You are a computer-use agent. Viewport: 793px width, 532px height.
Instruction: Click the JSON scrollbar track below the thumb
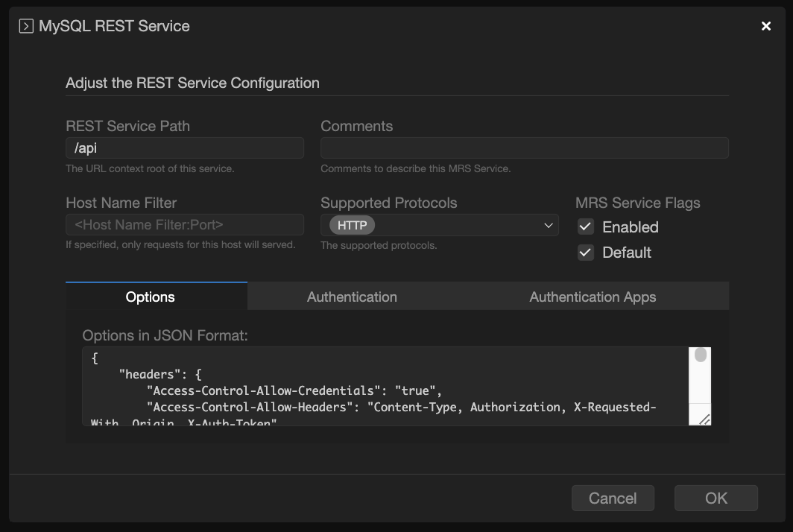[x=701, y=386]
